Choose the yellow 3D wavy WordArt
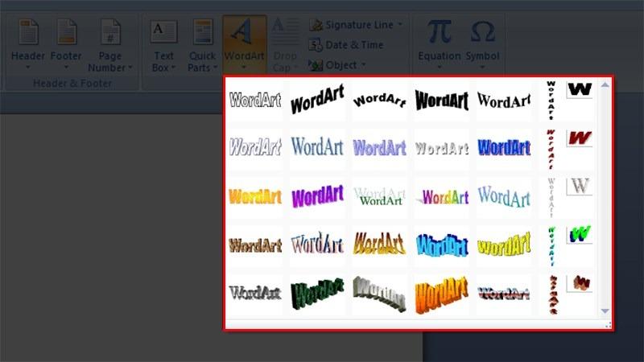Image resolution: width=644 pixels, height=362 pixels. pos(504,245)
